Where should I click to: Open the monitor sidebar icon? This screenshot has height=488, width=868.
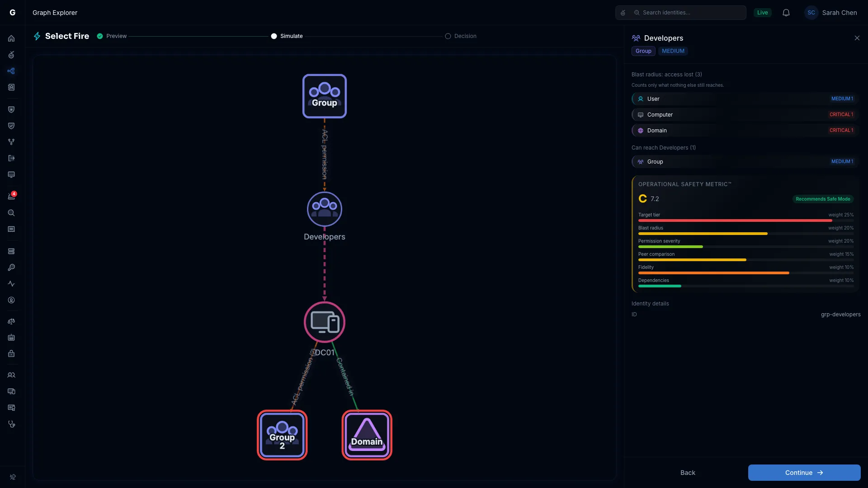(11, 174)
